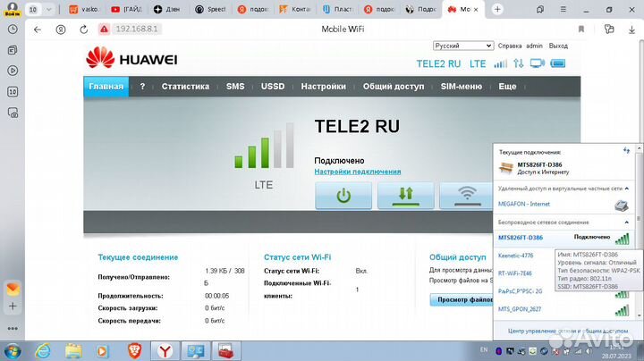644x361 pixels.
Task: Open the Еще menu item
Action: [x=507, y=87]
